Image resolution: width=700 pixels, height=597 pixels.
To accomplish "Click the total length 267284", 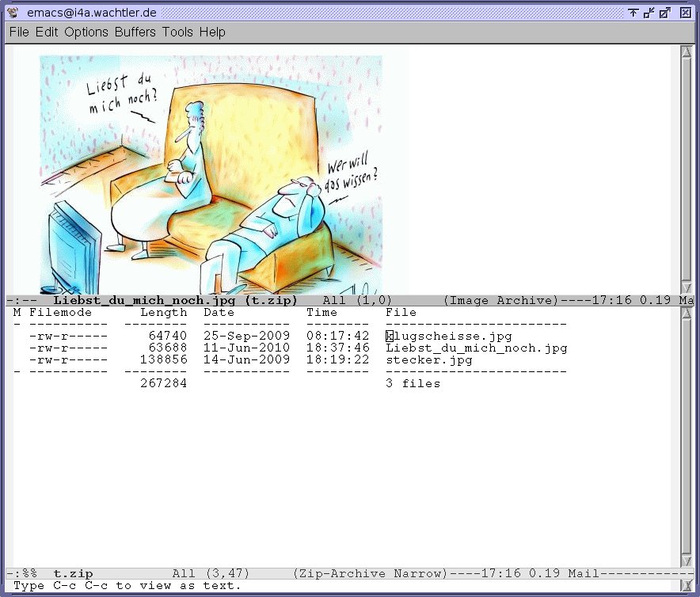I will point(163,383).
